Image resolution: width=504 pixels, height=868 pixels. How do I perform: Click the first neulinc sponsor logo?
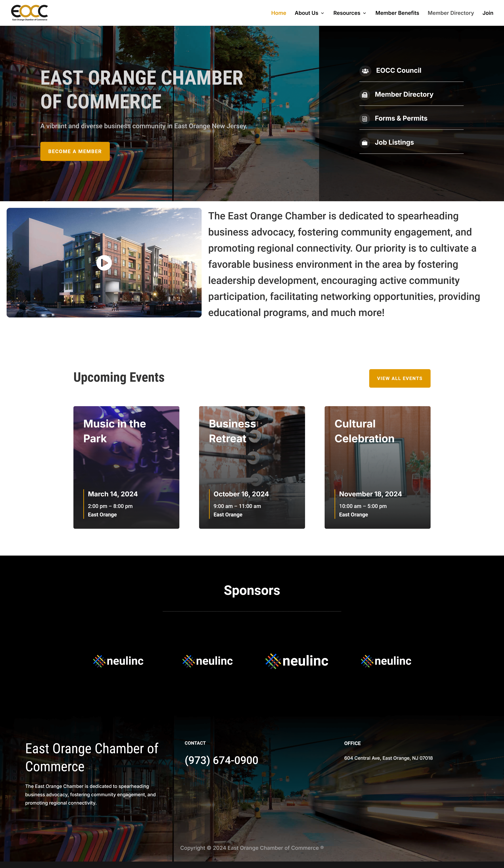coord(118,661)
